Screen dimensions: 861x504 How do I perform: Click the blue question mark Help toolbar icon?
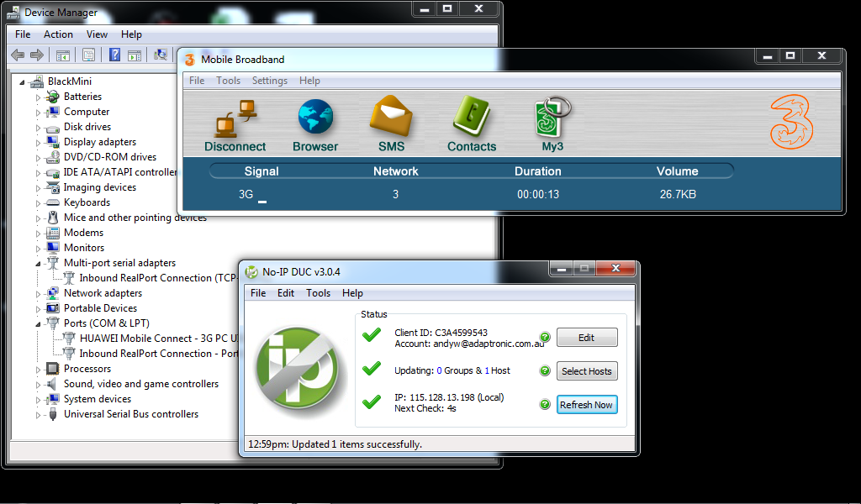(x=114, y=55)
